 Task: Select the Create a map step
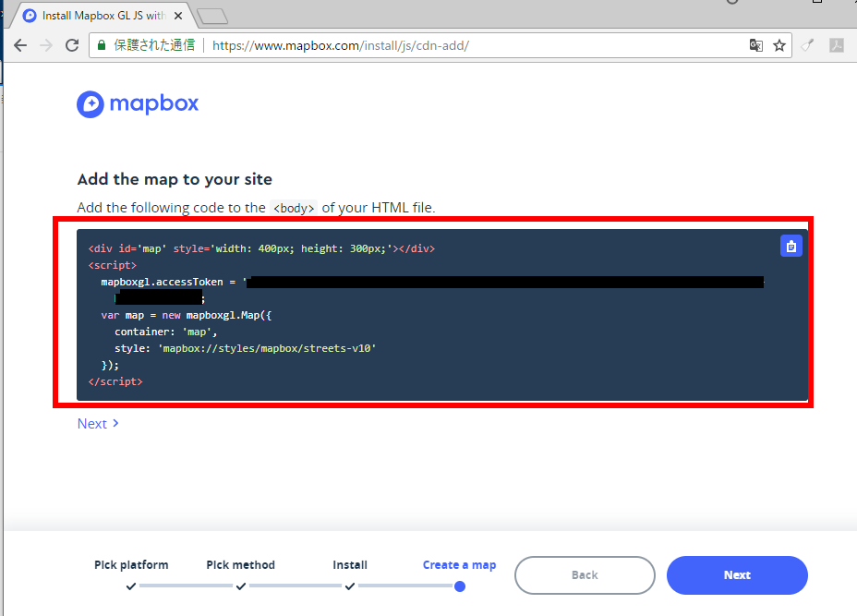click(x=460, y=564)
